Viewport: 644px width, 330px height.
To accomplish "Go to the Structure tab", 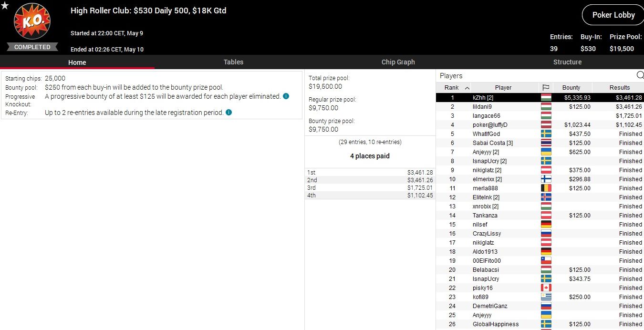I will click(567, 62).
